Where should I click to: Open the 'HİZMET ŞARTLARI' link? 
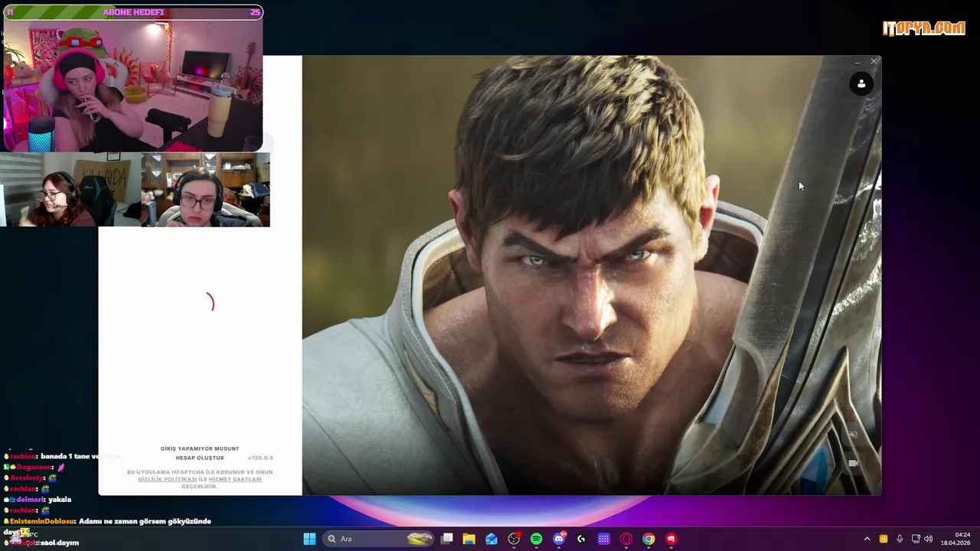(x=235, y=479)
